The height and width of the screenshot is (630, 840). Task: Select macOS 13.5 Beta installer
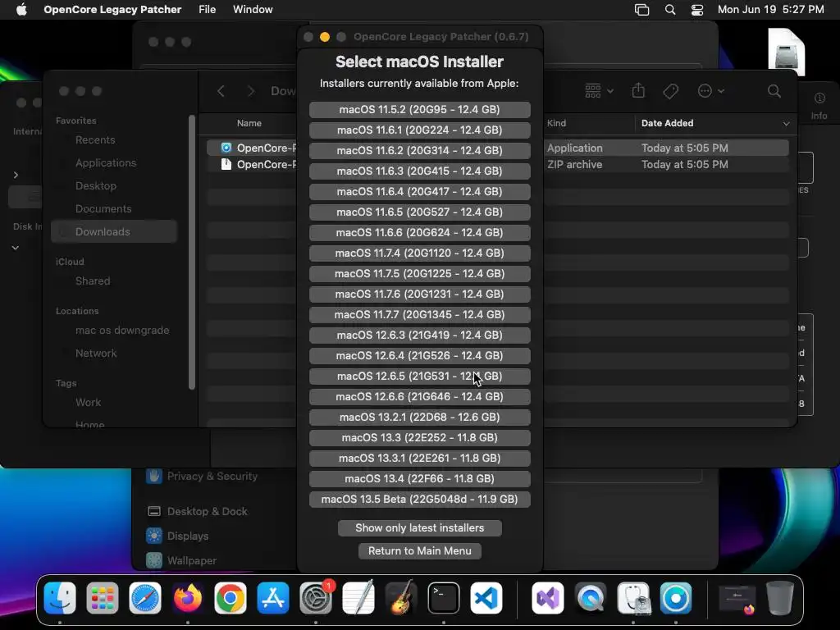pyautogui.click(x=419, y=500)
